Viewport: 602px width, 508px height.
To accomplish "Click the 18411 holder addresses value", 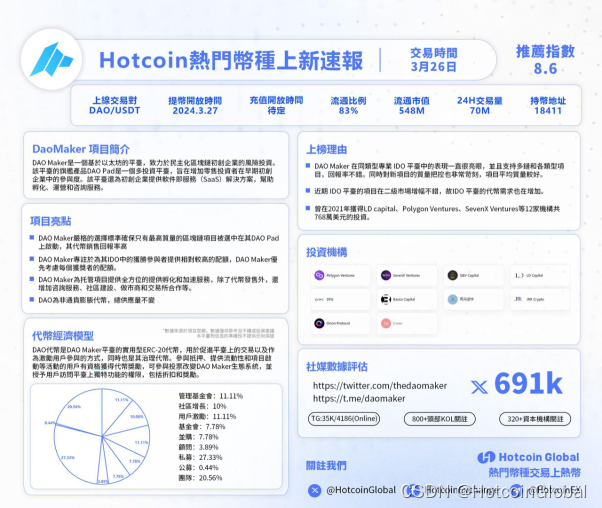I will 548,111.
